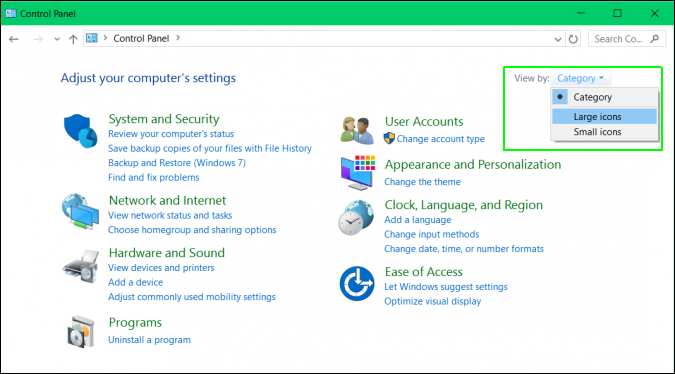Maximize the Control Panel window
The height and width of the screenshot is (374, 675).
coord(617,13)
